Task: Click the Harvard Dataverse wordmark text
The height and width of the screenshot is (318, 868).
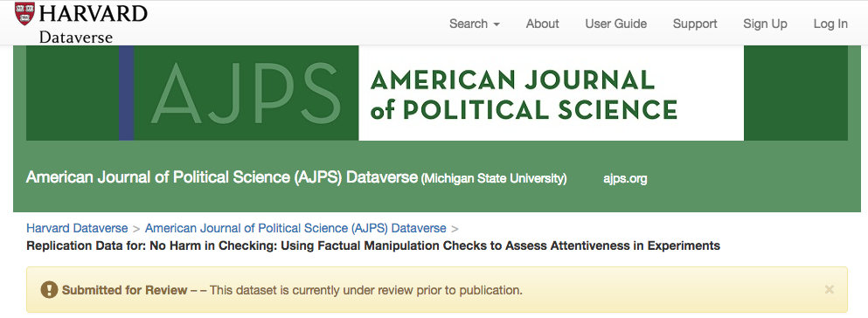Action: click(93, 24)
